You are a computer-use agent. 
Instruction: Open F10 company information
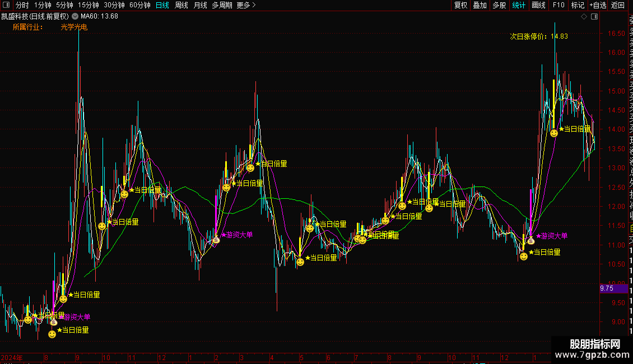(x=558, y=5)
